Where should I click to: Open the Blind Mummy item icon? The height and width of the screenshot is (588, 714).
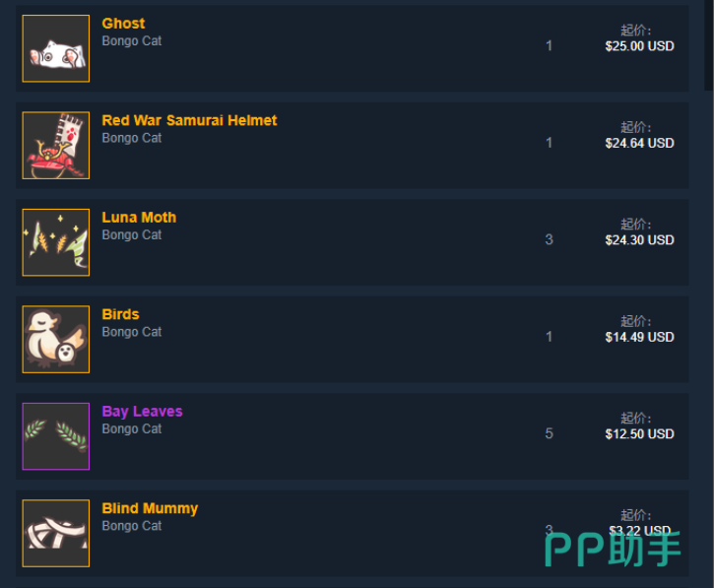point(55,534)
